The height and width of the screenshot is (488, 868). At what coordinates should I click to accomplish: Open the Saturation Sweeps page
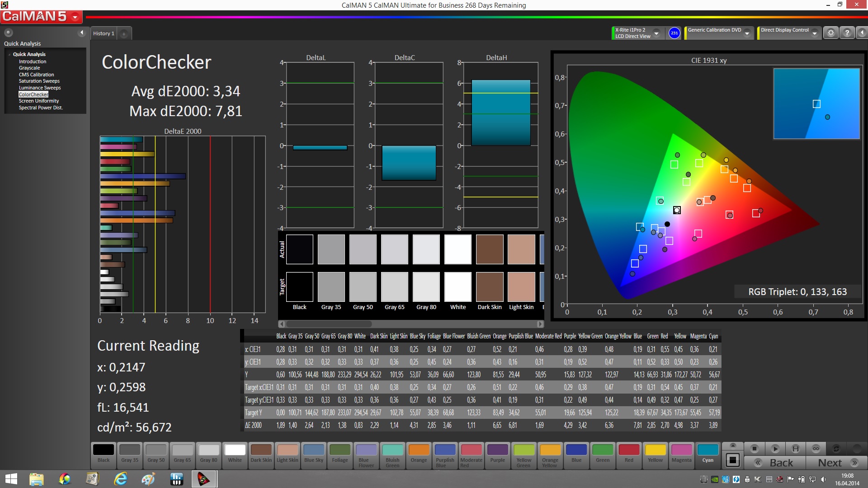tap(39, 81)
